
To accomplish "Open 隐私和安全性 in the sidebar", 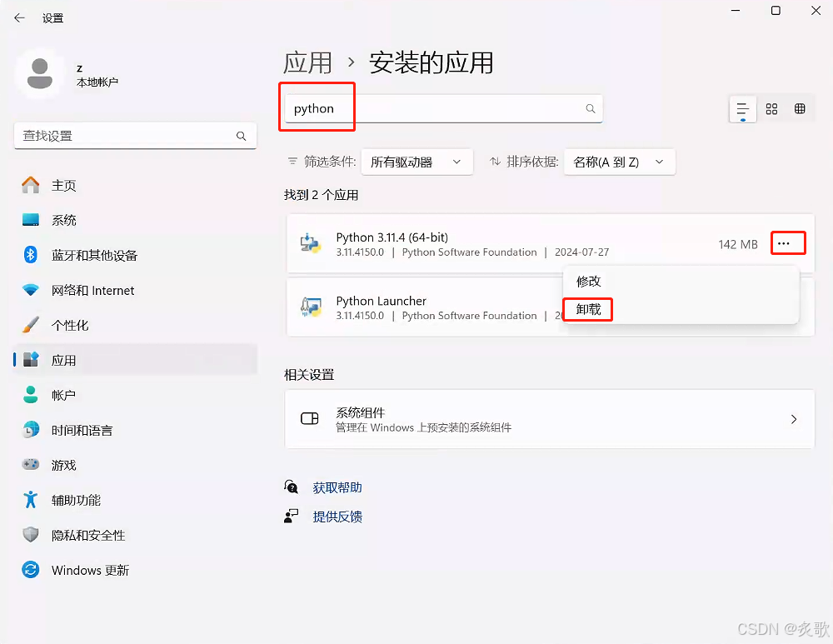I will [x=136, y=535].
